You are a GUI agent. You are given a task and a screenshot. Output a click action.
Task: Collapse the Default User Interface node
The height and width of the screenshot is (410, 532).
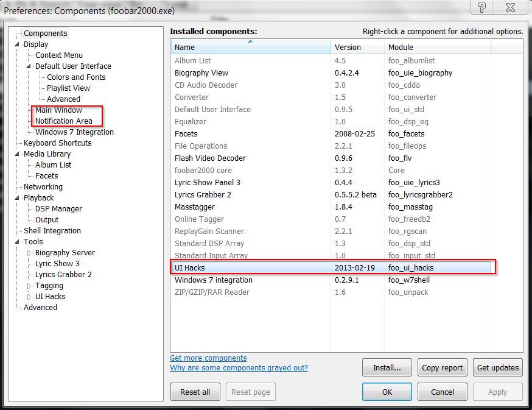(29, 66)
